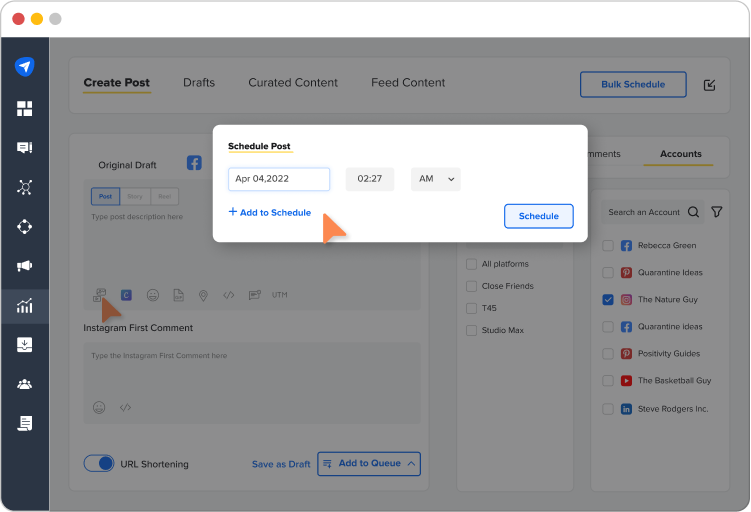Switch to the Drafts tab
This screenshot has width=751, height=512.
[x=199, y=83]
